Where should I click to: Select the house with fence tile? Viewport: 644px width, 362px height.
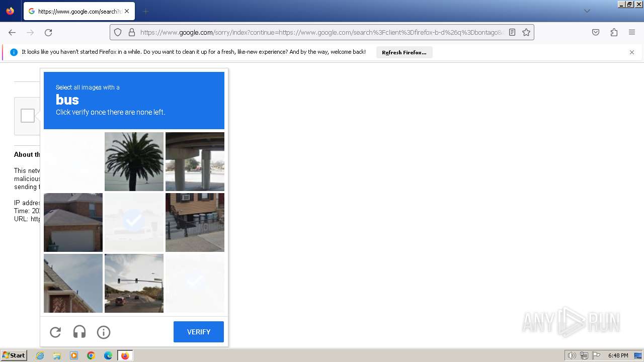(195, 222)
